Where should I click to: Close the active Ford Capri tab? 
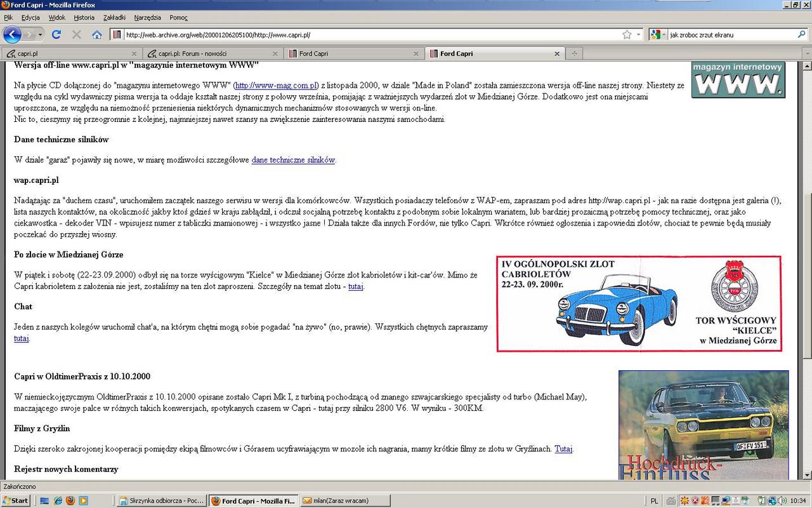557,54
